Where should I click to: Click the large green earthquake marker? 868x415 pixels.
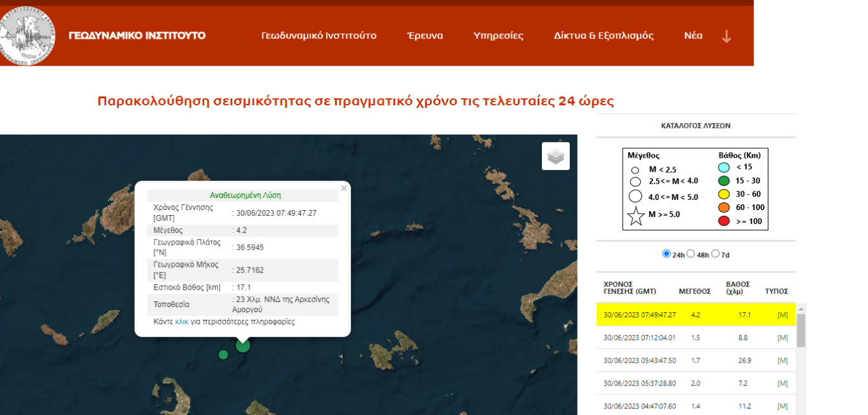pos(243,345)
